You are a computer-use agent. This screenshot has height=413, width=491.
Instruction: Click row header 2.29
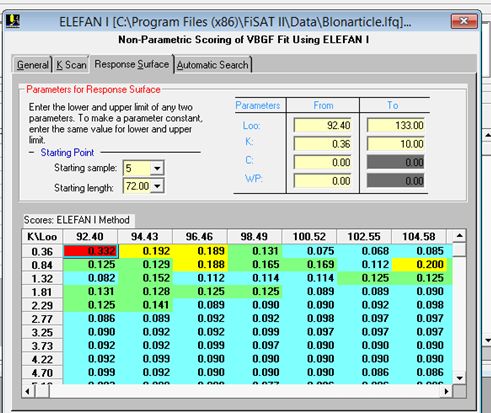[x=42, y=305]
